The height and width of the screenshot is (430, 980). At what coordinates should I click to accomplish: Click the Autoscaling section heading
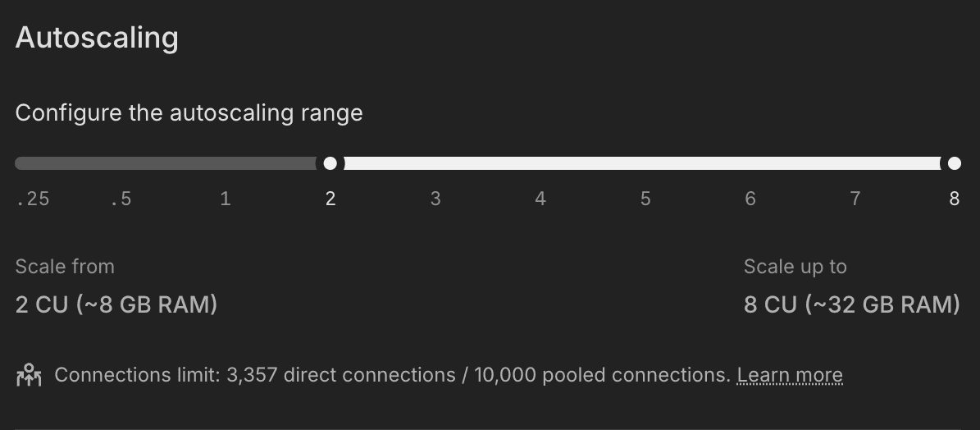pyautogui.click(x=97, y=38)
